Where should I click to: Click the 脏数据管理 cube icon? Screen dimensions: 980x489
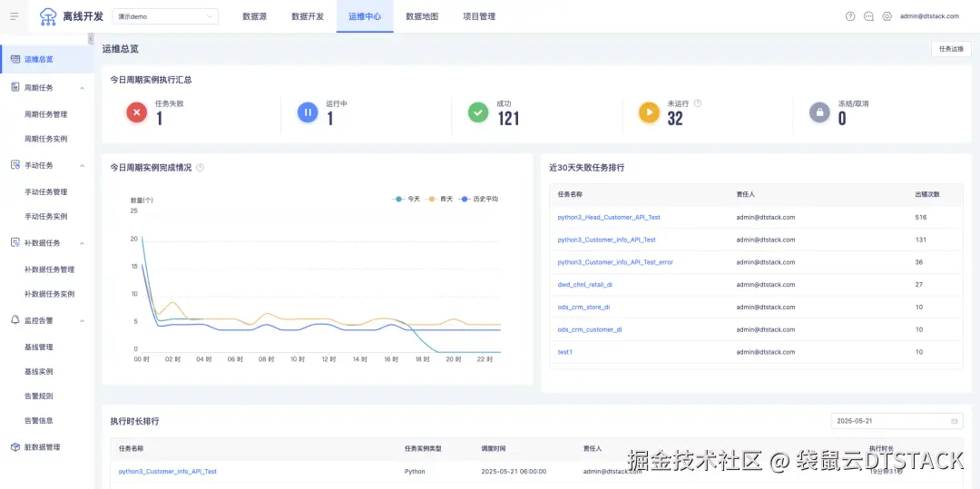(x=15, y=447)
